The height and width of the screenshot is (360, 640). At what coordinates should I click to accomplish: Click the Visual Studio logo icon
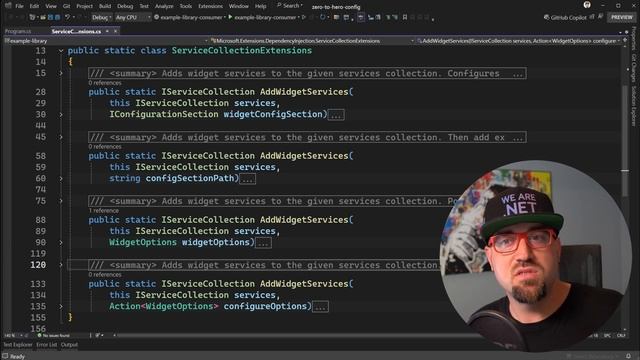[8, 6]
